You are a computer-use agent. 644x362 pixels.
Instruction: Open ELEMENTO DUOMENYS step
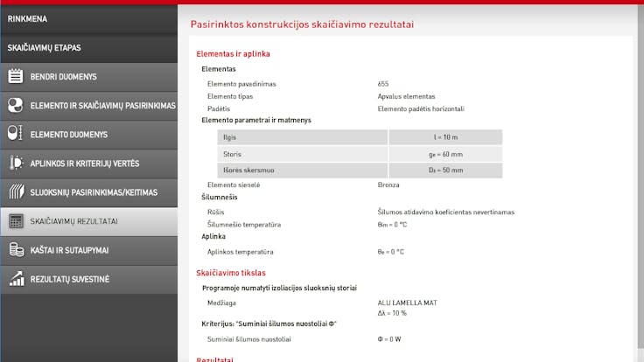[88, 135]
